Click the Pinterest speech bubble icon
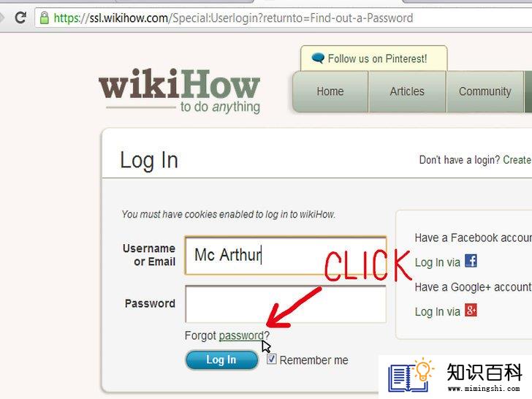 point(318,58)
